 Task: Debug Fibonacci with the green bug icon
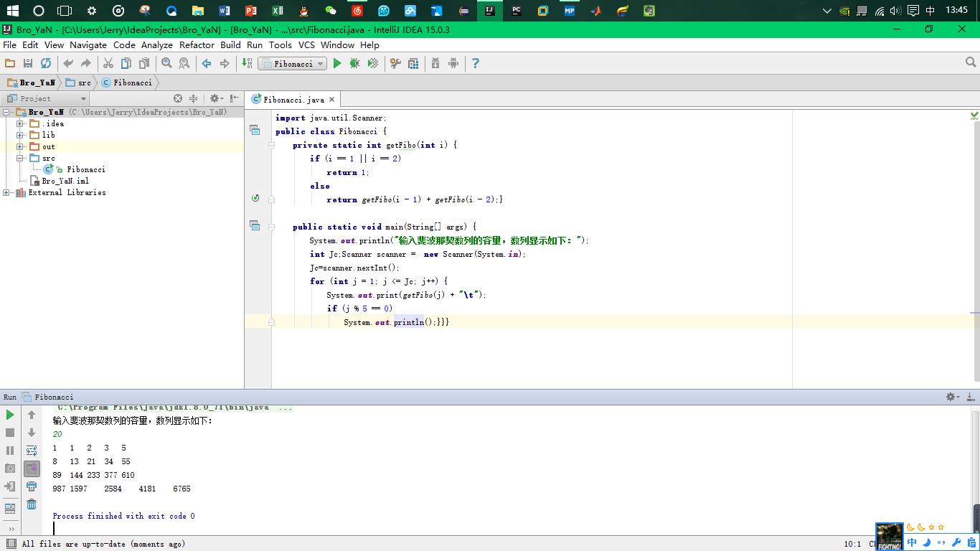[354, 63]
